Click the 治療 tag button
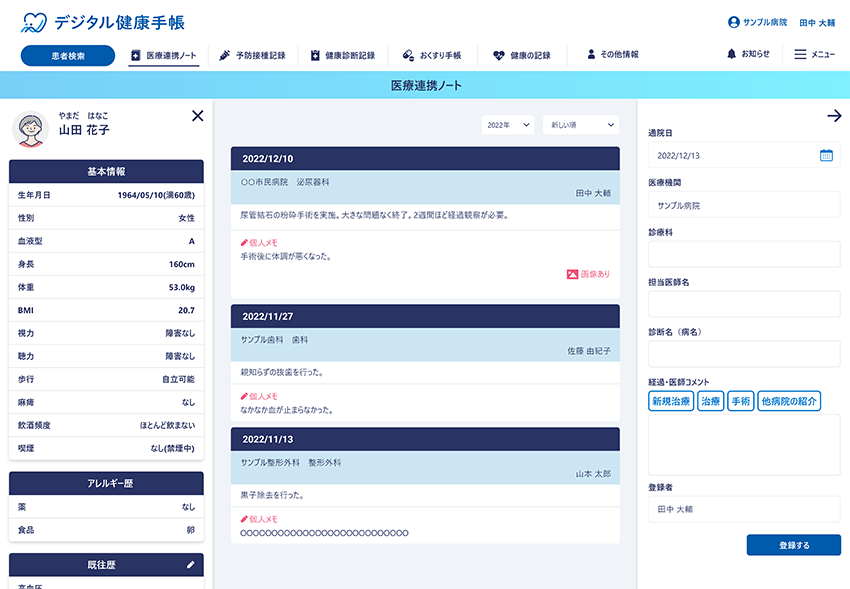The image size is (850, 589). coord(711,401)
